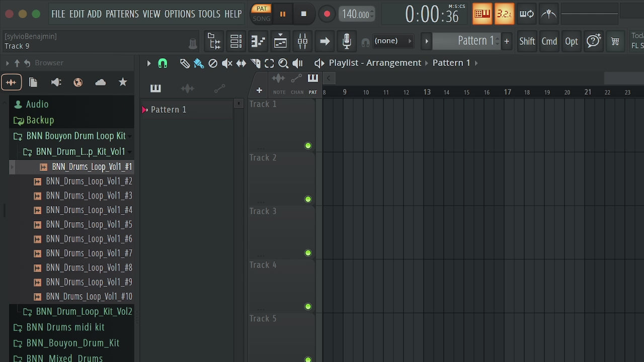Image resolution: width=644 pixels, height=362 pixels.
Task: Mute Track 1 with its green light
Action: (308, 146)
